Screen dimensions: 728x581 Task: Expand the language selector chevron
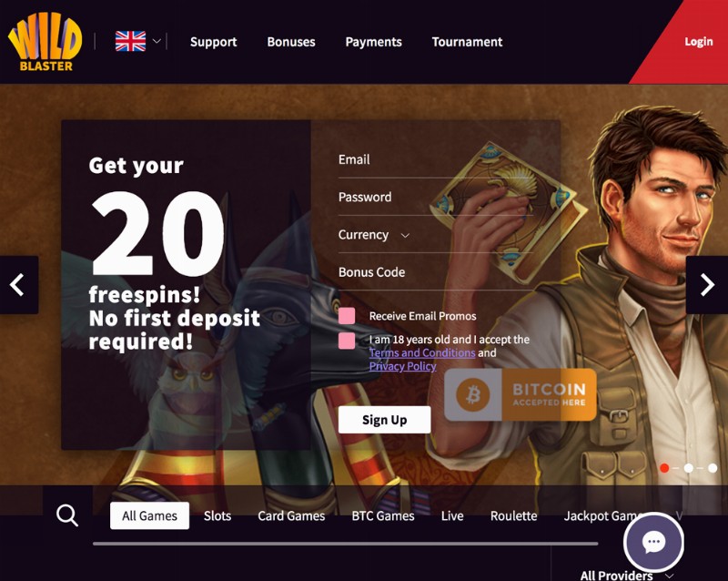pyautogui.click(x=157, y=41)
